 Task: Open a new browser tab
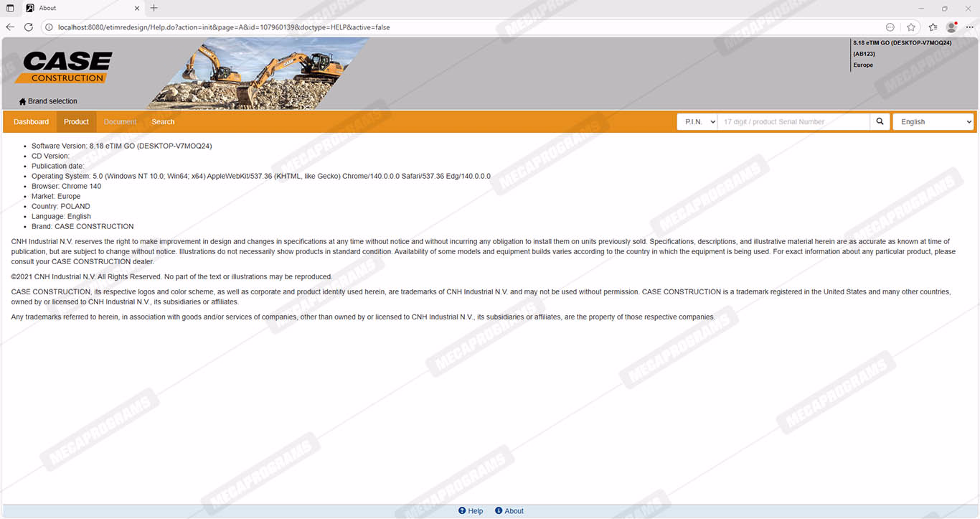coord(154,8)
